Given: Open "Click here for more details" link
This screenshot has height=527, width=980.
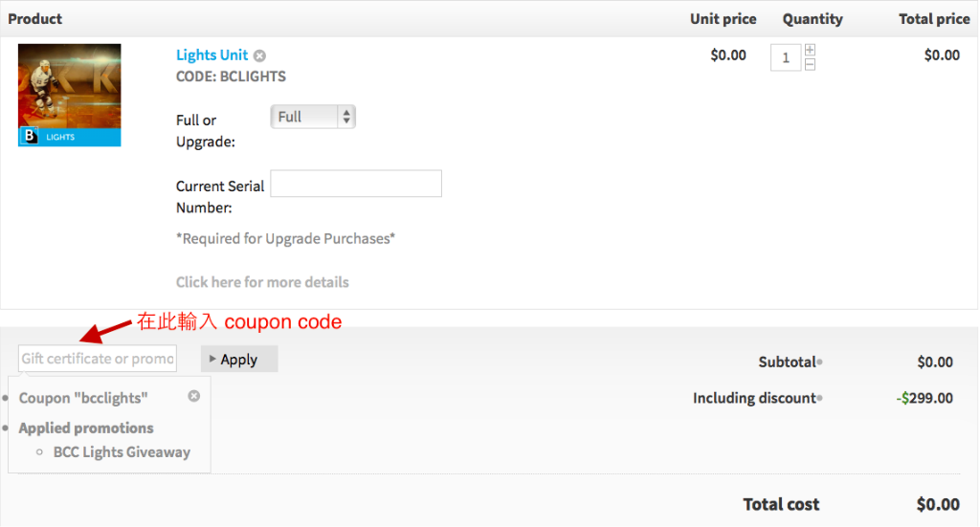Looking at the screenshot, I should [x=262, y=282].
